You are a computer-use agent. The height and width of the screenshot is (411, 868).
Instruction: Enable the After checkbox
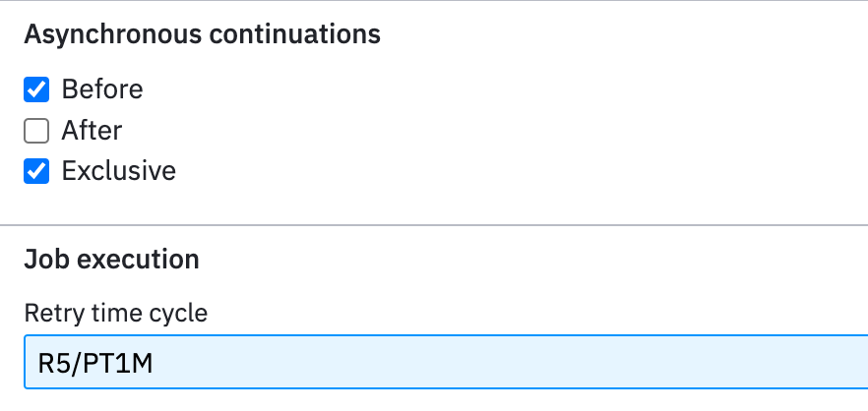coord(36,131)
